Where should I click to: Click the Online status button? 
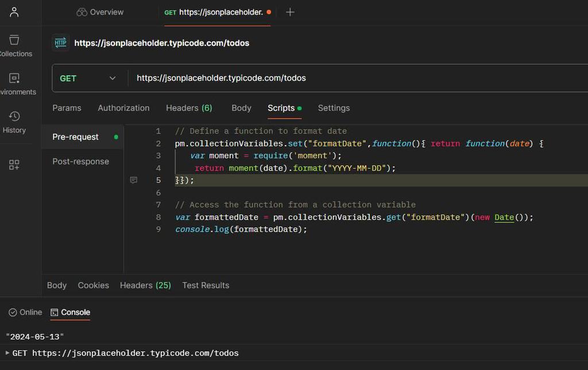click(x=25, y=312)
